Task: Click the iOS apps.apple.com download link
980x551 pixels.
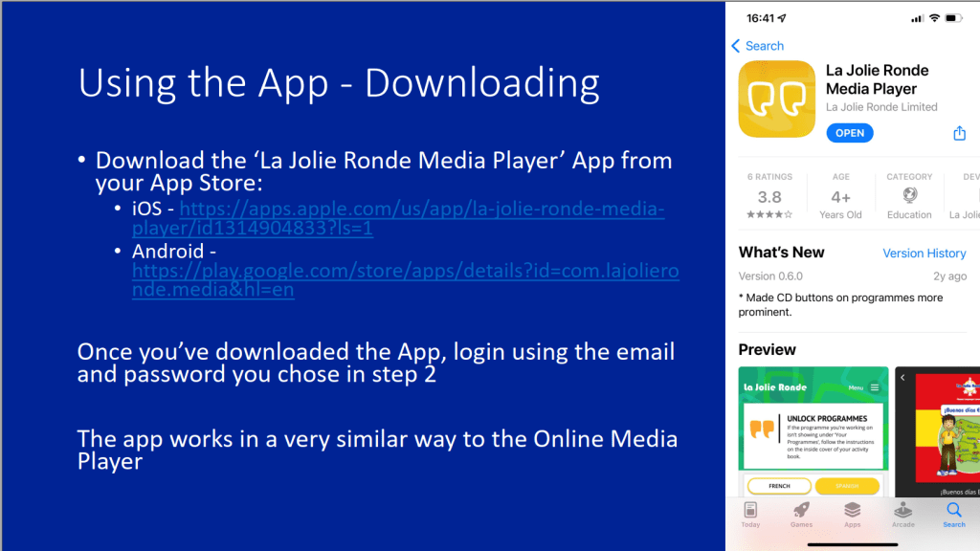Action: click(421, 219)
